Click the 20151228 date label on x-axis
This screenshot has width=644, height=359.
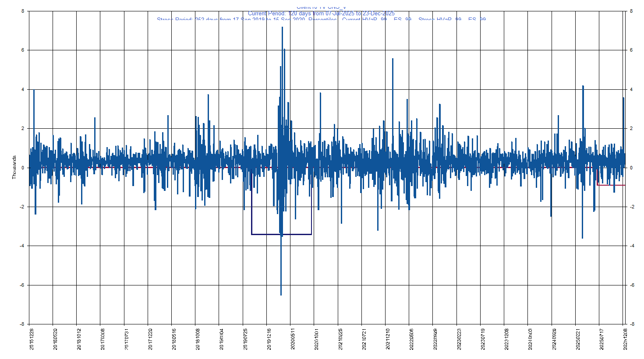point(32,339)
